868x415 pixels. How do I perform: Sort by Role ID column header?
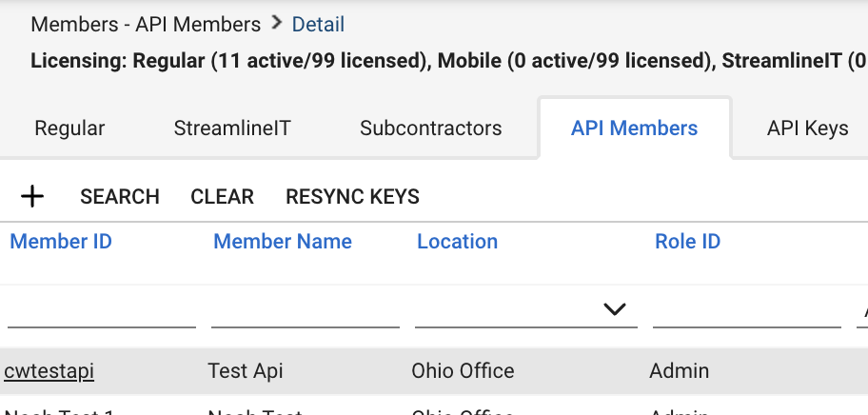pyautogui.click(x=687, y=242)
